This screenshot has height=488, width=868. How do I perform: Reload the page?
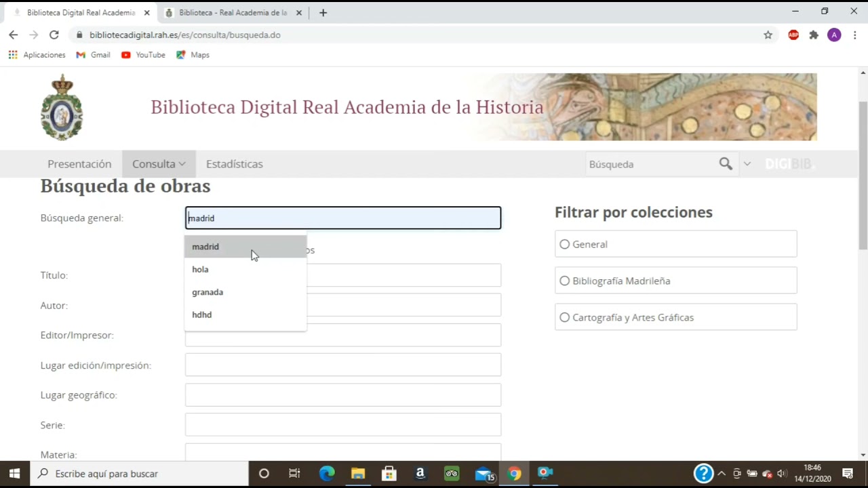(x=54, y=35)
